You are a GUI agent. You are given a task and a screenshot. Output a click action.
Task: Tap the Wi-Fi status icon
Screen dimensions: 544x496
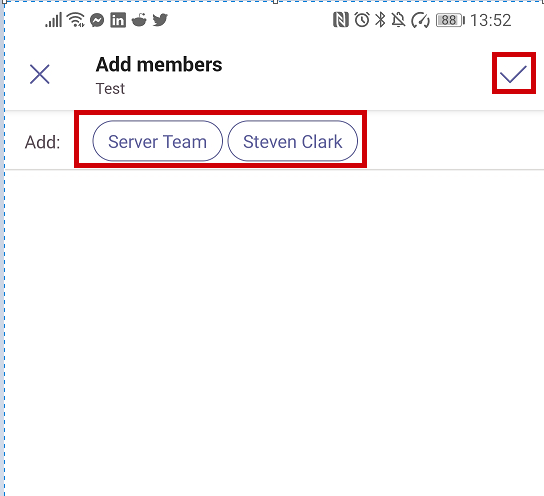coord(76,20)
